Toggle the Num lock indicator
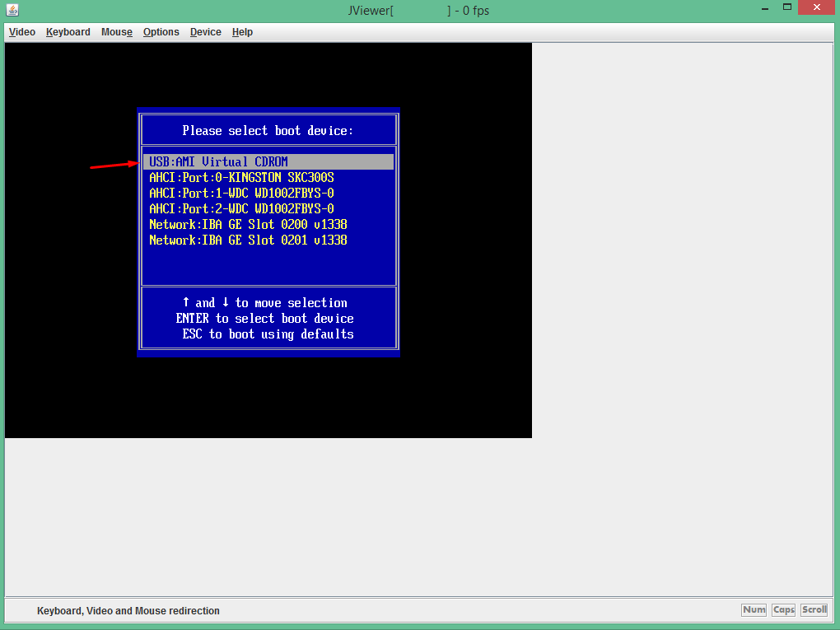 [754, 609]
